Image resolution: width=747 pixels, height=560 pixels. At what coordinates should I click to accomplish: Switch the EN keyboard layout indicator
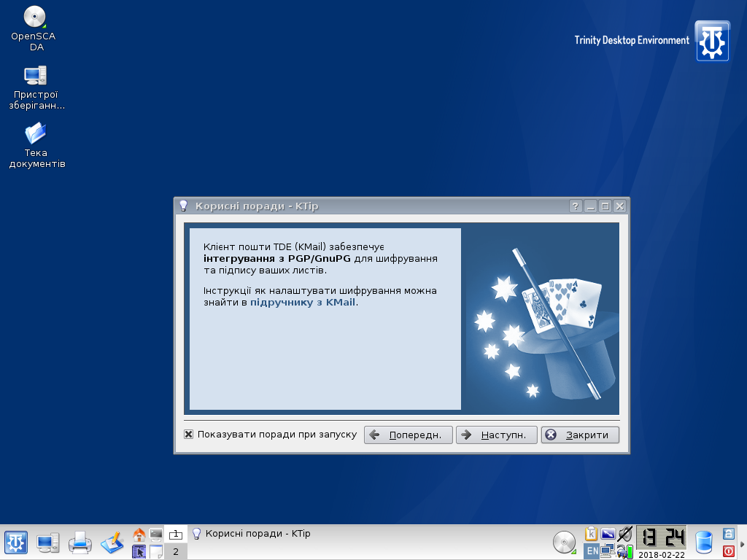592,551
